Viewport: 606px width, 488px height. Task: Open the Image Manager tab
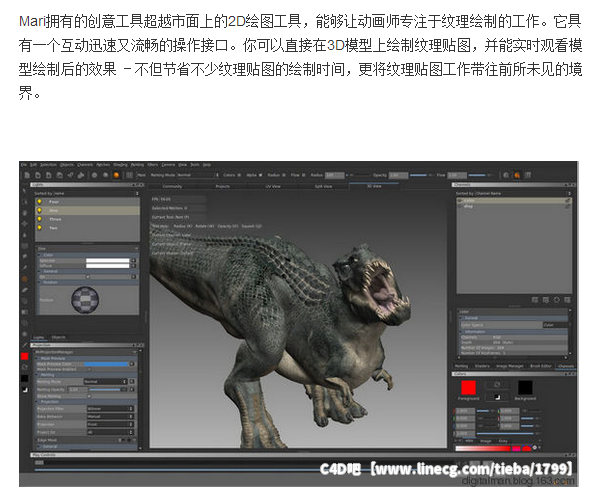509,366
